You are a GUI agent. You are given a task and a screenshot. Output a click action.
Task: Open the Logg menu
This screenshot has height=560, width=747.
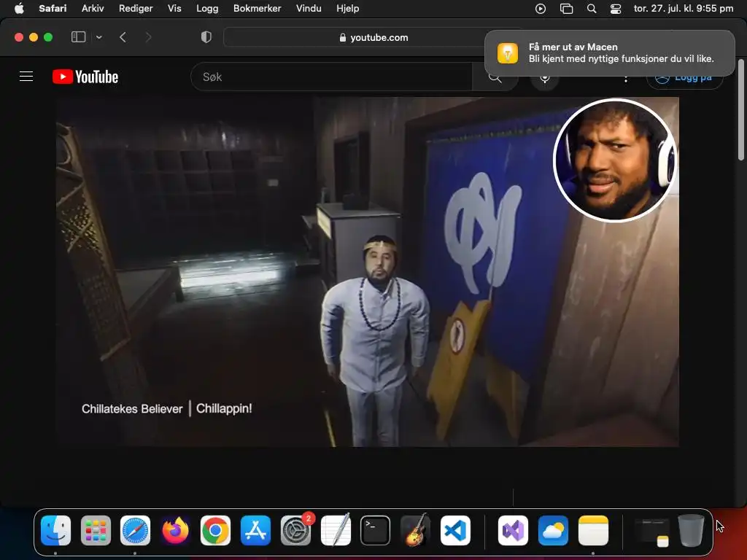(x=207, y=8)
